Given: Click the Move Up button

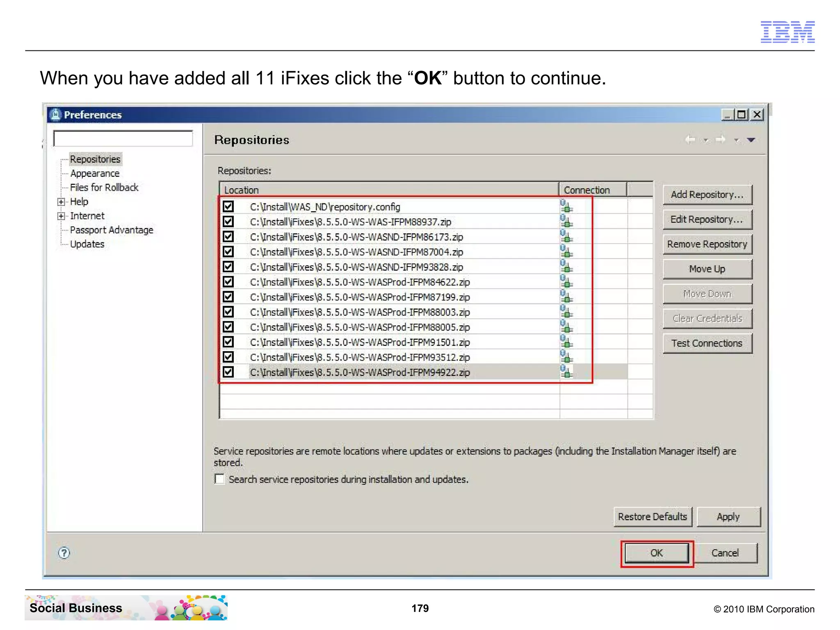Looking at the screenshot, I should pos(708,269).
